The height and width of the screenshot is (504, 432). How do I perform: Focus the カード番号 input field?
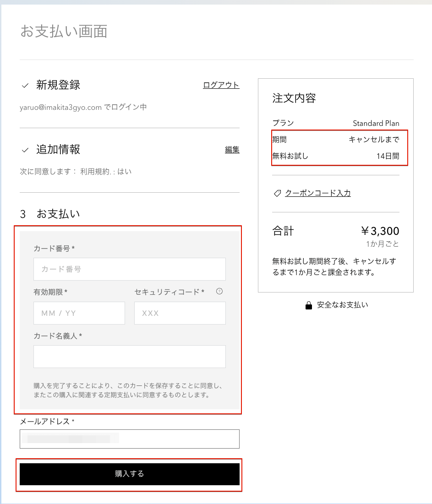(129, 269)
